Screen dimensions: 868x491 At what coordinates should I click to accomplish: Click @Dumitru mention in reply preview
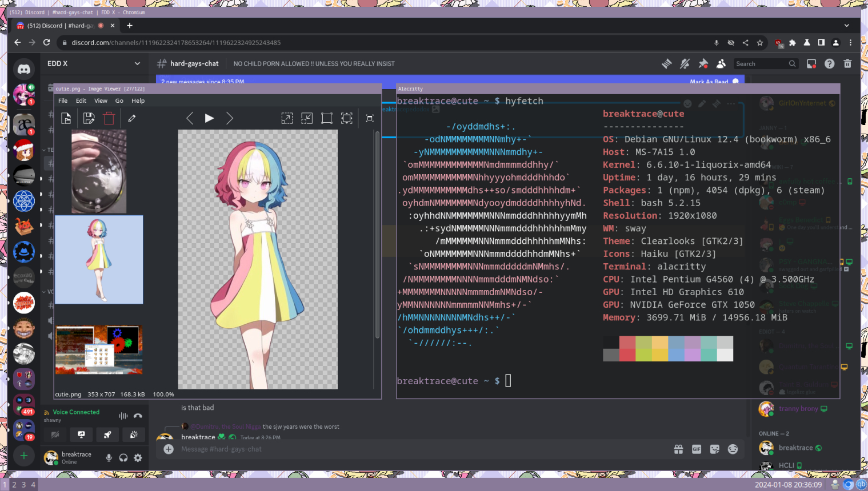(225, 426)
